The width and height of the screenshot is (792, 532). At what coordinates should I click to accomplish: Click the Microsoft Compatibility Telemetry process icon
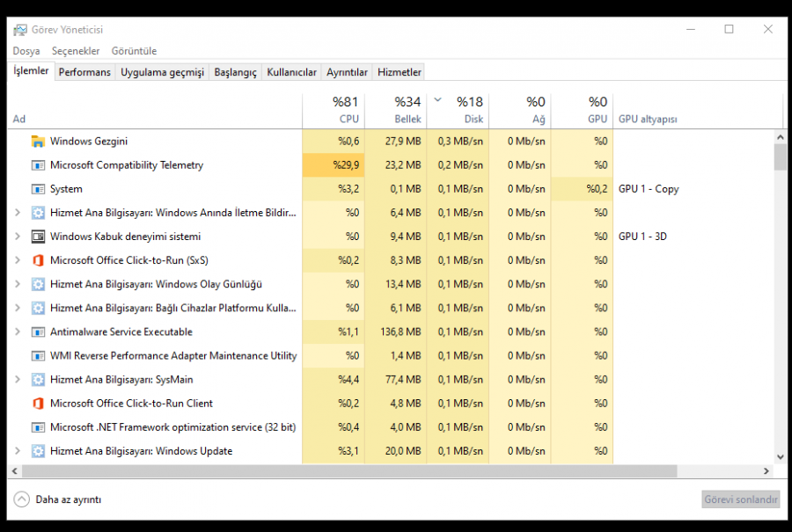point(38,165)
